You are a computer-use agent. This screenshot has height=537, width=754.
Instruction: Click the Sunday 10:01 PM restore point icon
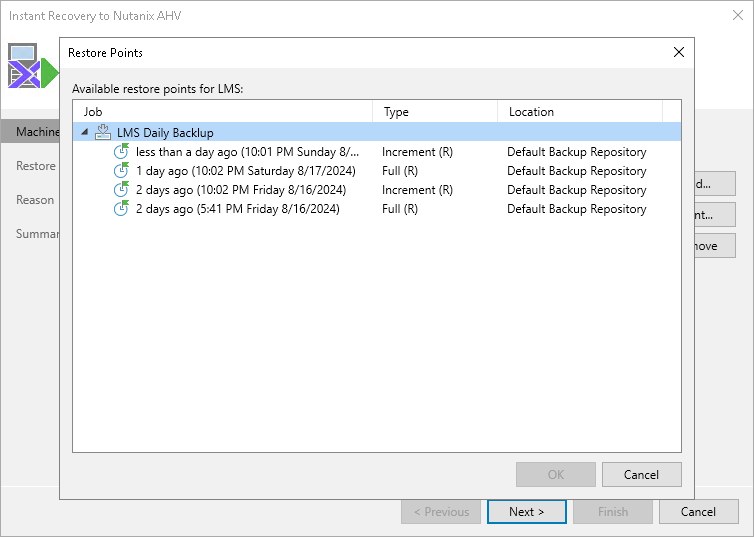tap(122, 152)
